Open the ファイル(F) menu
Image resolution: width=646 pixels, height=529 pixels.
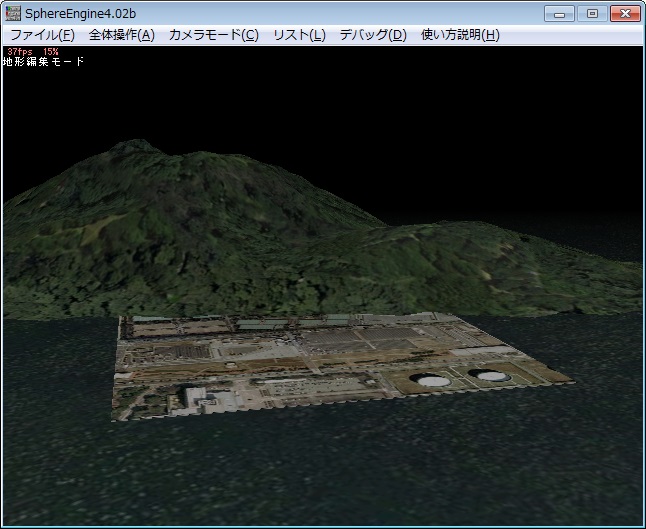click(42, 35)
